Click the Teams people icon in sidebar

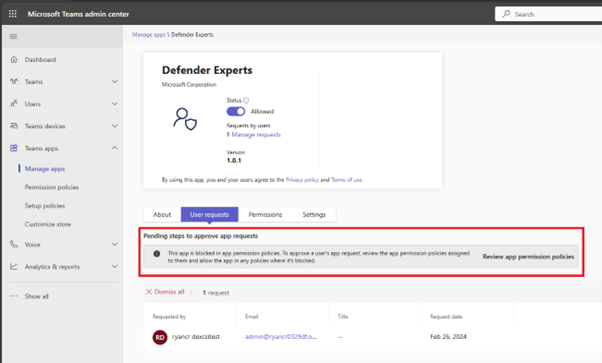coord(14,81)
